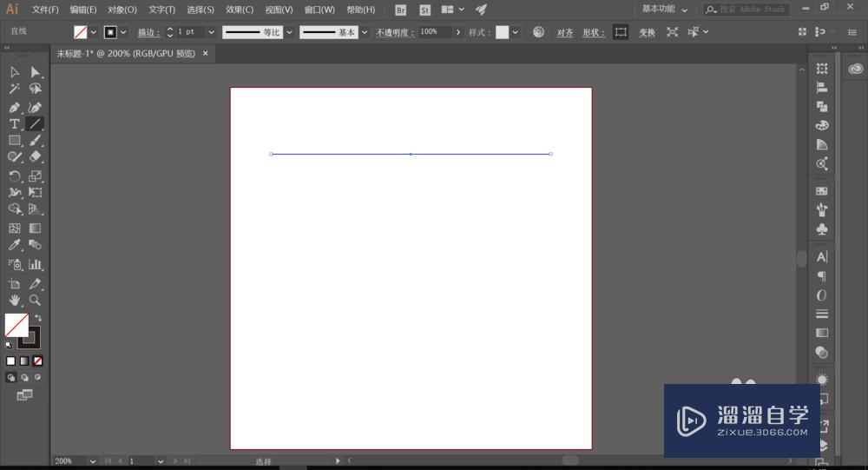Click the Fill color swatch in toolbox
The image size is (868, 470).
coord(16,325)
